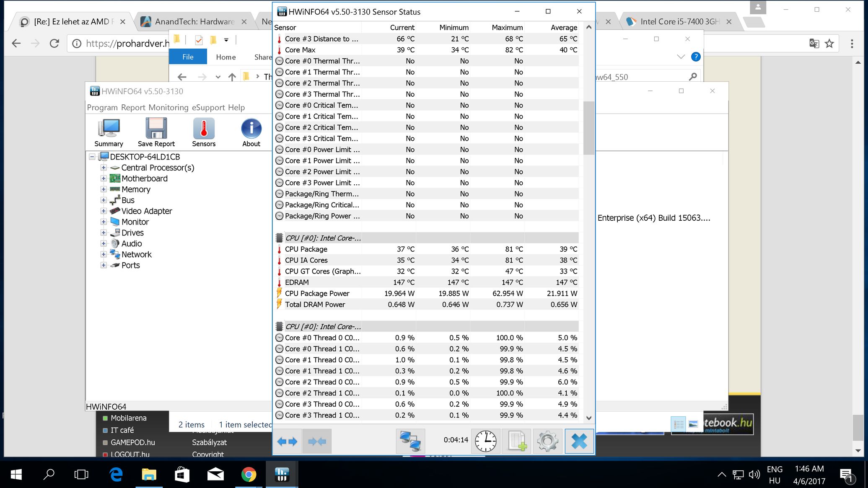Expand the Motherboard tree node
This screenshot has height=488, width=868.
pos(104,178)
